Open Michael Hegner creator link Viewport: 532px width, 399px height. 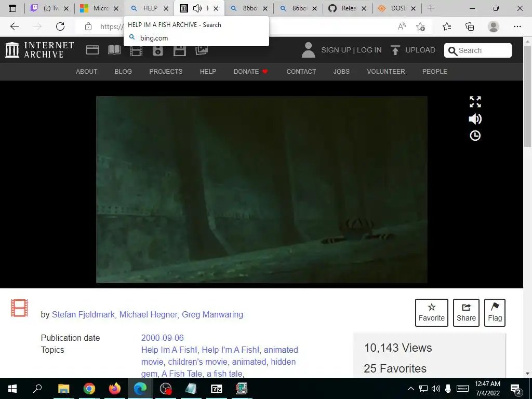point(149,314)
